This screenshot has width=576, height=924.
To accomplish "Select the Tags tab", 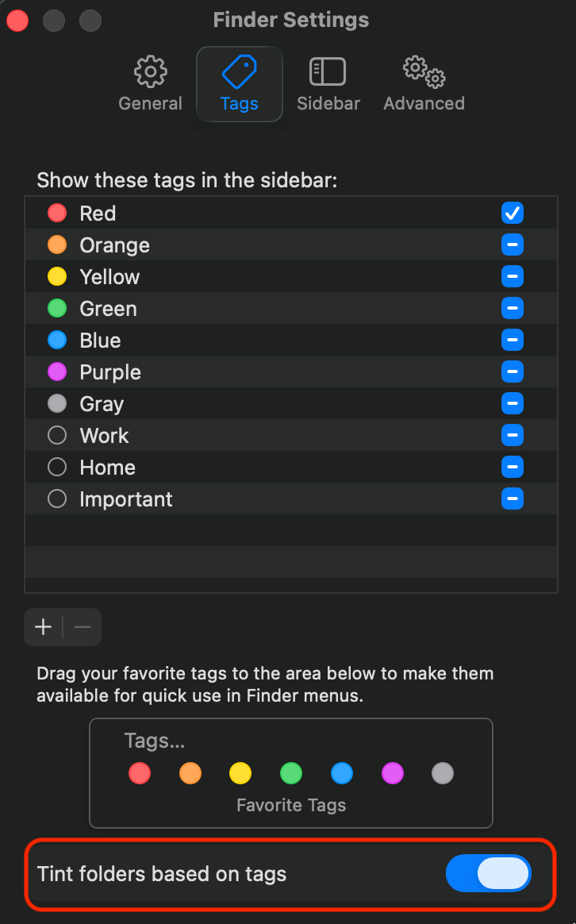I will click(240, 83).
